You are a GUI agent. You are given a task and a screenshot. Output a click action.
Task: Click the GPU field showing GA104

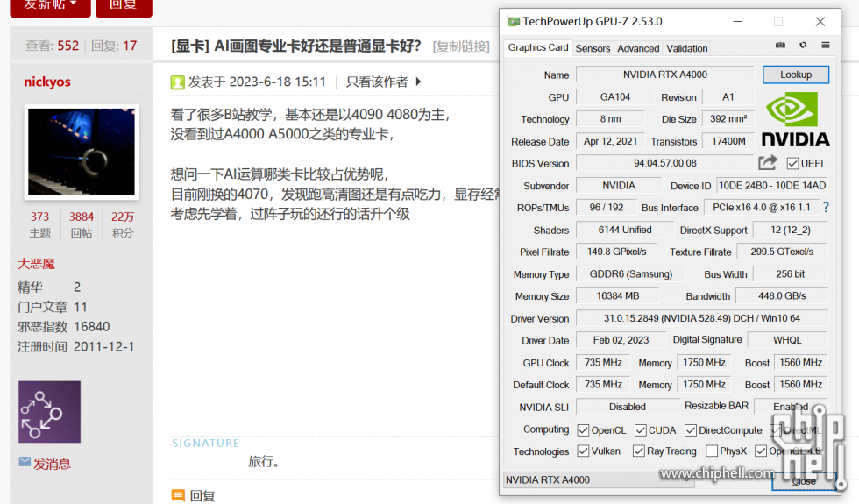615,97
